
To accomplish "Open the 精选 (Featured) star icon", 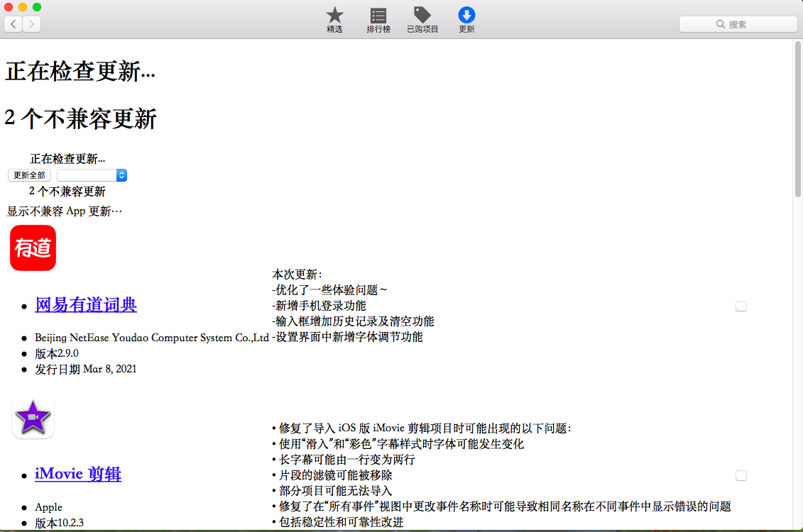I will coord(334,15).
